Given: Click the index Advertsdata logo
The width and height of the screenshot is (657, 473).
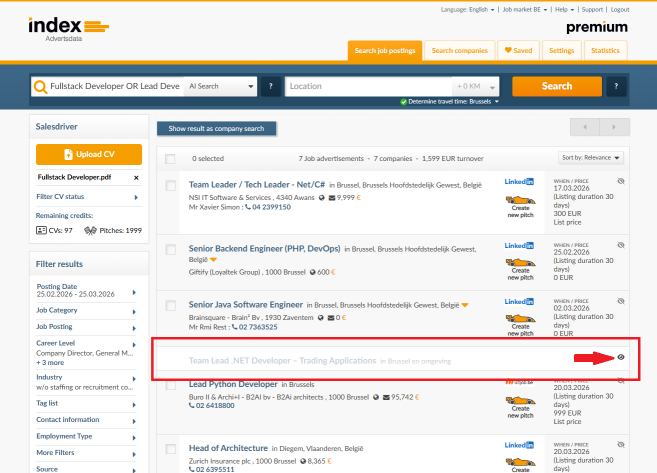Looking at the screenshot, I should (x=68, y=29).
